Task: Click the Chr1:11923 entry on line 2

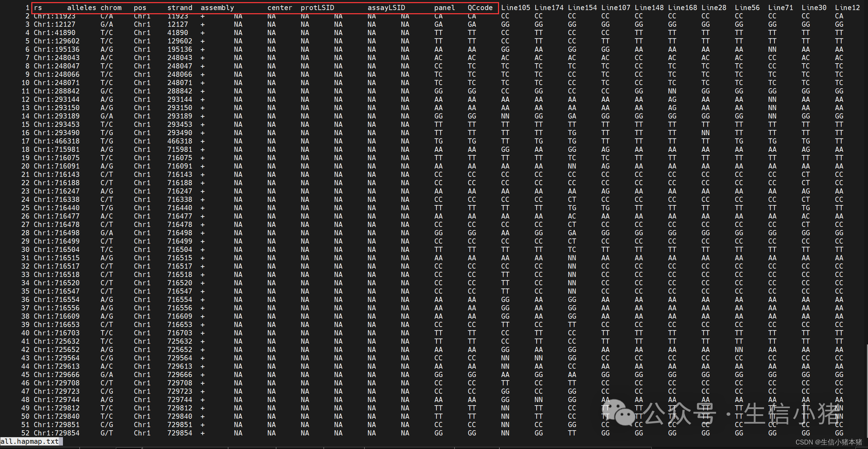Action: coord(55,16)
